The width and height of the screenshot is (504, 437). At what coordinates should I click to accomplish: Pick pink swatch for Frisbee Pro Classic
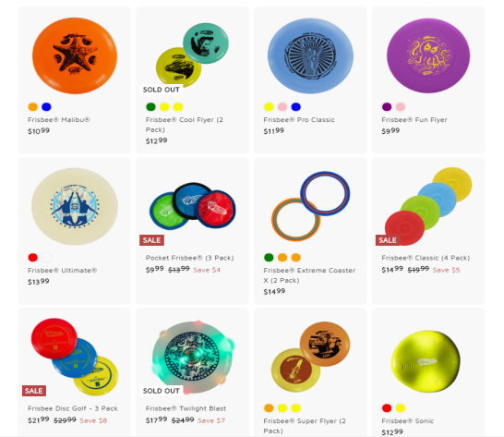coord(282,107)
